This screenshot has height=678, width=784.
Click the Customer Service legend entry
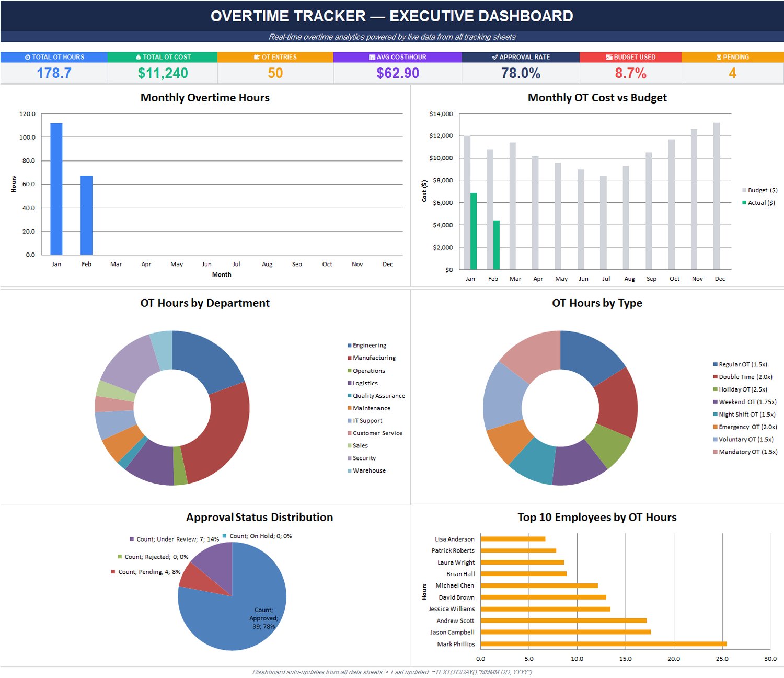pos(375,433)
